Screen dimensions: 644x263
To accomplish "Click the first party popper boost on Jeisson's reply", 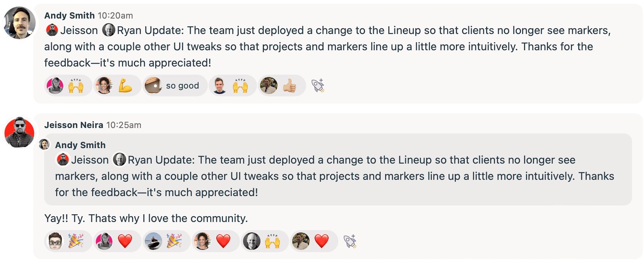I will click(69, 241).
